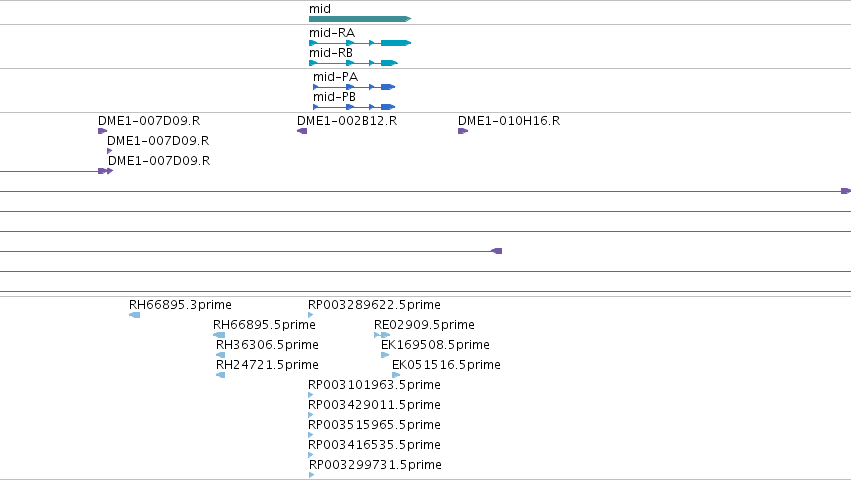The image size is (851, 480).
Task: Click the DME1-002B12.R purple arrow glyph
Action: tap(302, 131)
